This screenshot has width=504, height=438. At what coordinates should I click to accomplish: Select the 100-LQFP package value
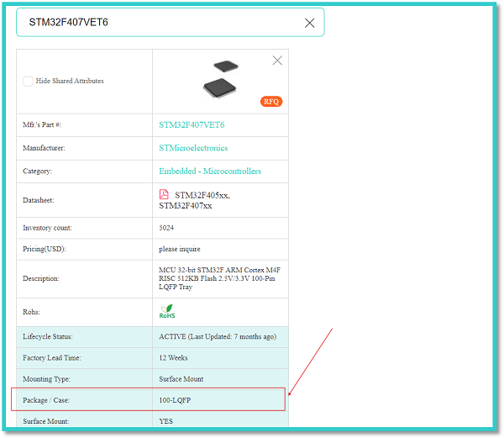(x=175, y=400)
